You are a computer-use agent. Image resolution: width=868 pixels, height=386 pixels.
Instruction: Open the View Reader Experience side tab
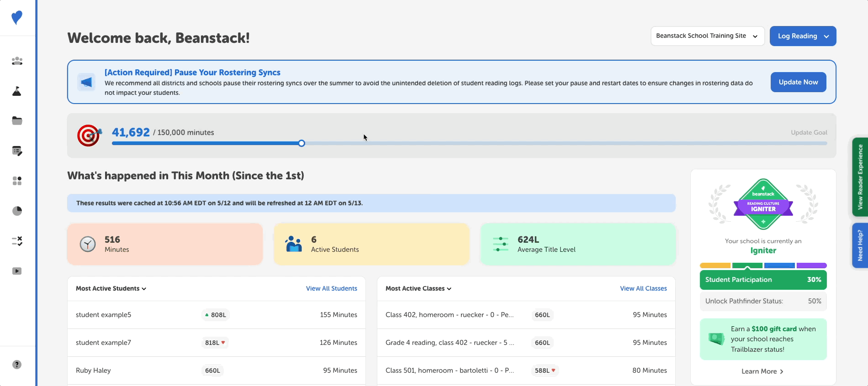coord(860,177)
